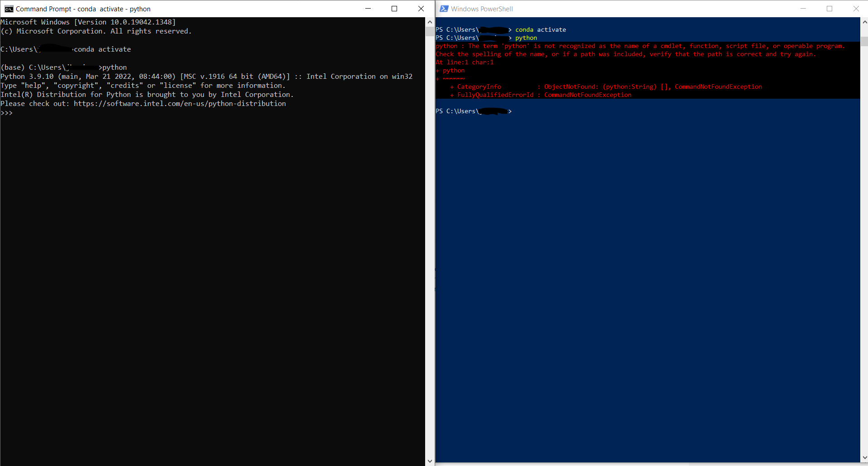Image resolution: width=868 pixels, height=466 pixels.
Task: Click the "Windows PowerShell" title text
Action: (x=482, y=9)
